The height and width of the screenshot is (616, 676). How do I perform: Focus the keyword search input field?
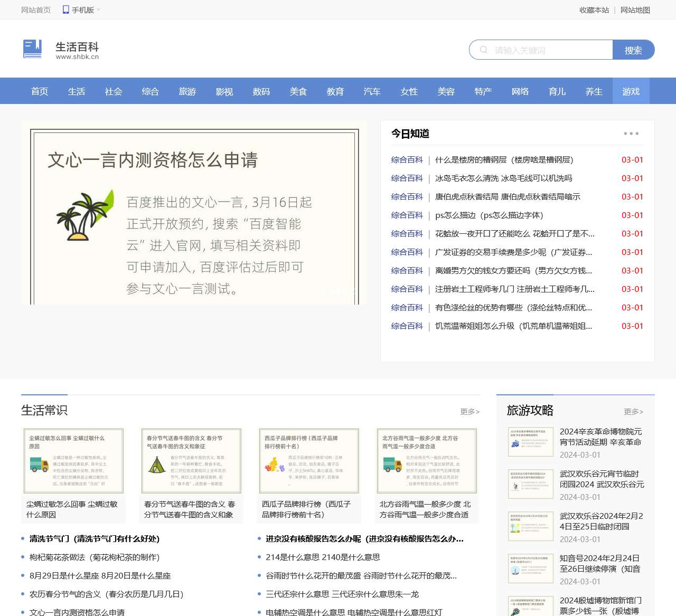click(549, 50)
